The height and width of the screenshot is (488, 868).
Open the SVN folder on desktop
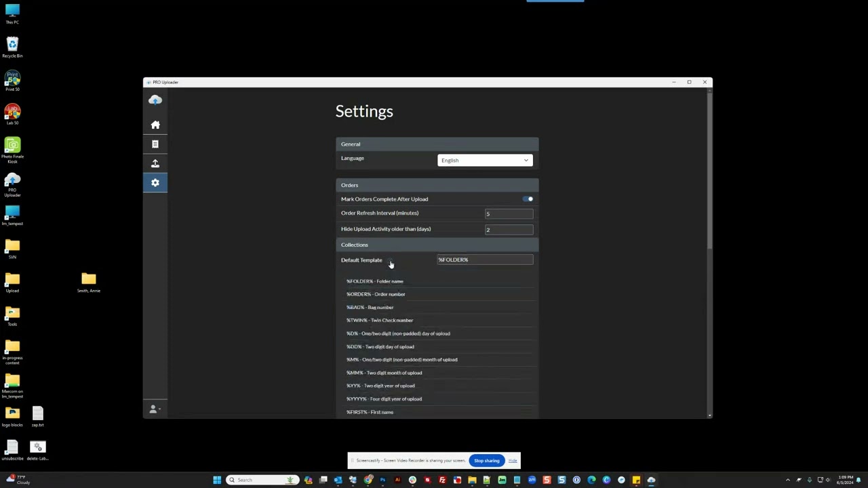point(12,248)
